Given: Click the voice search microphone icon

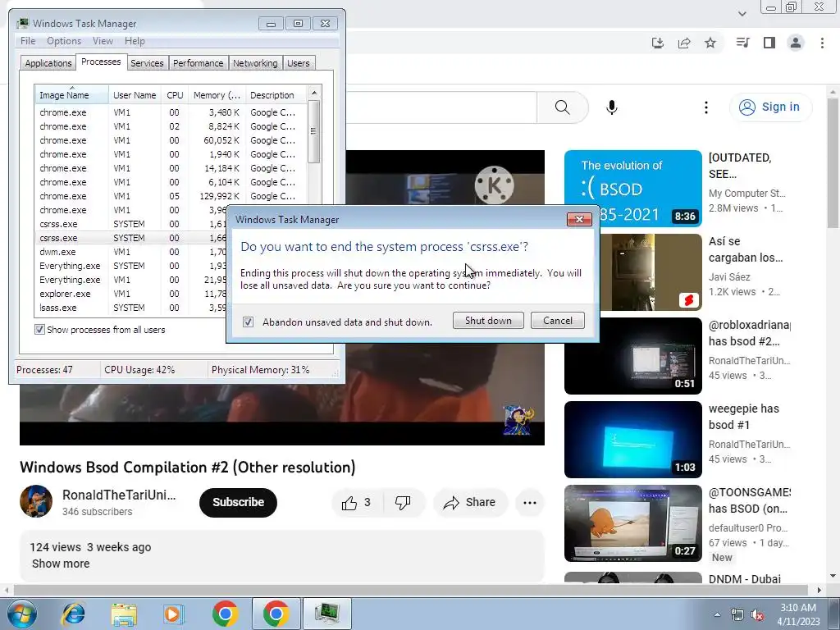Looking at the screenshot, I should [x=612, y=107].
